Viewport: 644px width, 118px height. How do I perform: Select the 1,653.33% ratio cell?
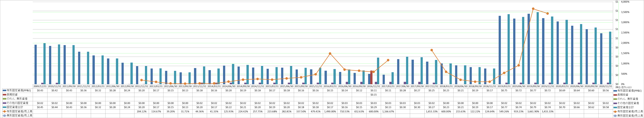pyautogui.click(x=432, y=112)
